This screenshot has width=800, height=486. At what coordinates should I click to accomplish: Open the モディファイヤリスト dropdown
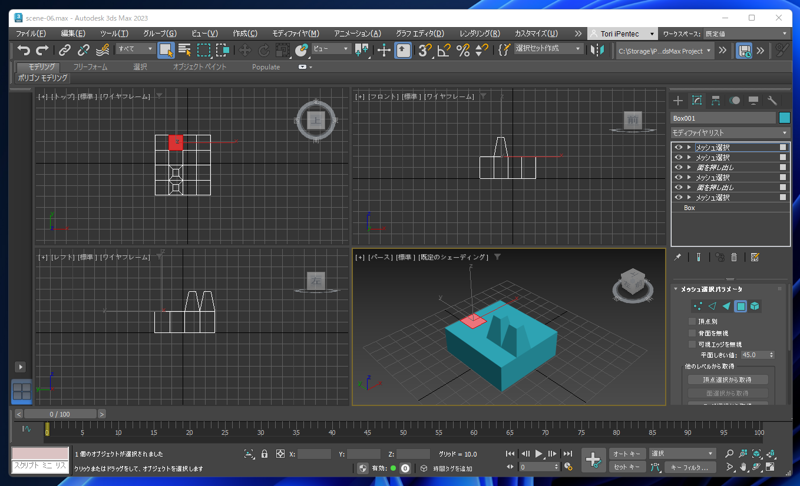(730, 133)
